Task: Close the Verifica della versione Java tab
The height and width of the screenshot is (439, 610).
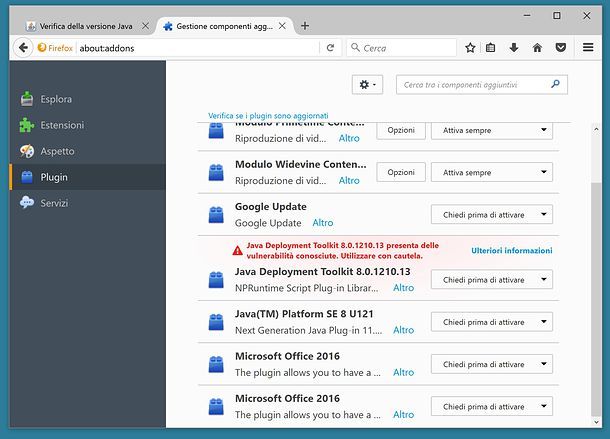Action: point(145,26)
